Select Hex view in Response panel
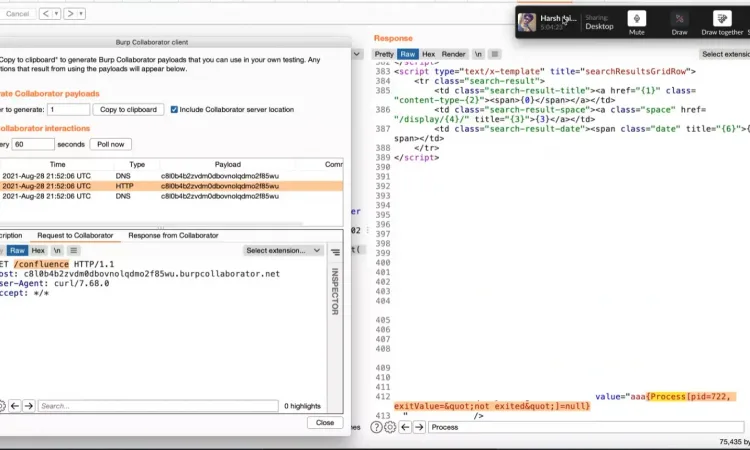Viewport: 750px width, 450px height. pyautogui.click(x=429, y=55)
